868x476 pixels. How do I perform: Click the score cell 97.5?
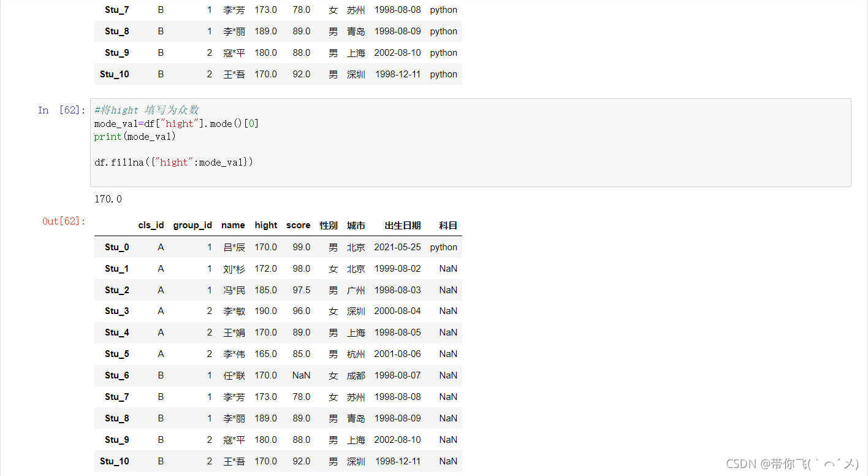[302, 290]
